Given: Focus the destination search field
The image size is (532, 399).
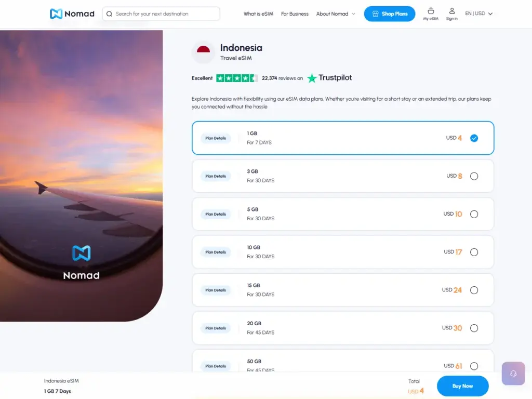Looking at the screenshot, I should click(164, 14).
